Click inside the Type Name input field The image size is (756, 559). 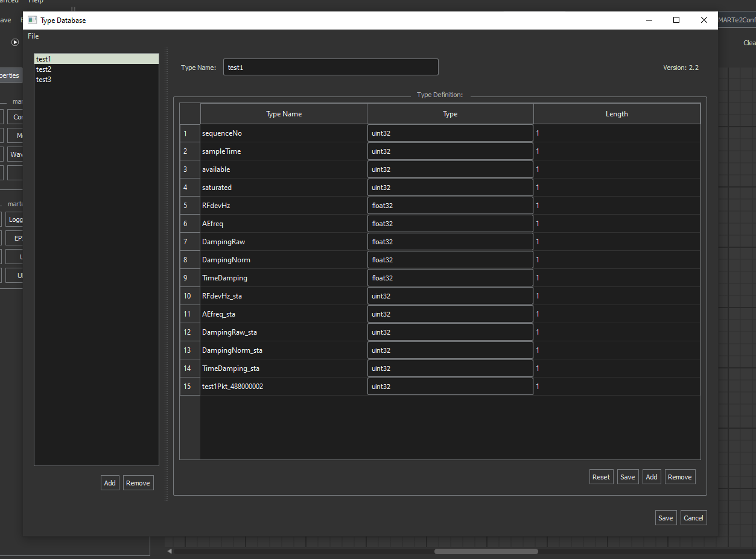[331, 67]
